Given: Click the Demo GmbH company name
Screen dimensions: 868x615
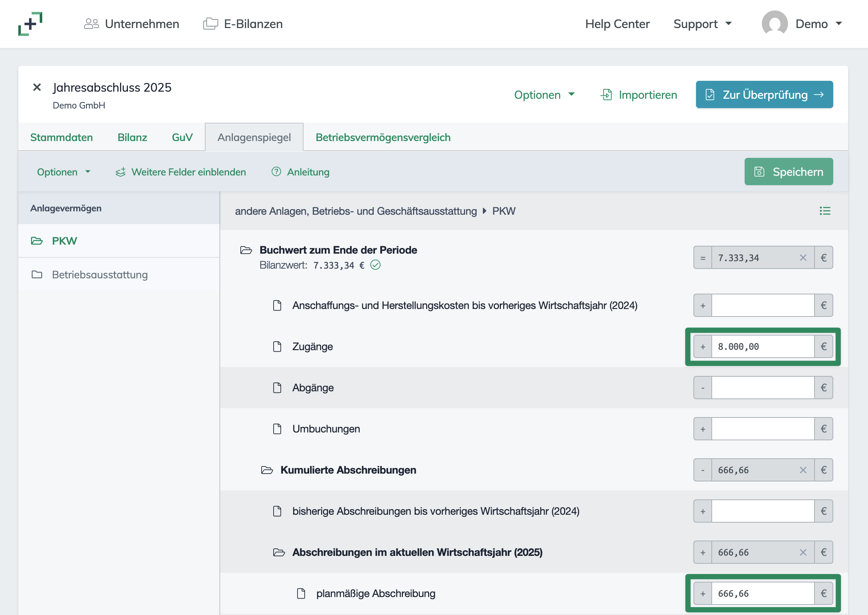Looking at the screenshot, I should pos(79,105).
